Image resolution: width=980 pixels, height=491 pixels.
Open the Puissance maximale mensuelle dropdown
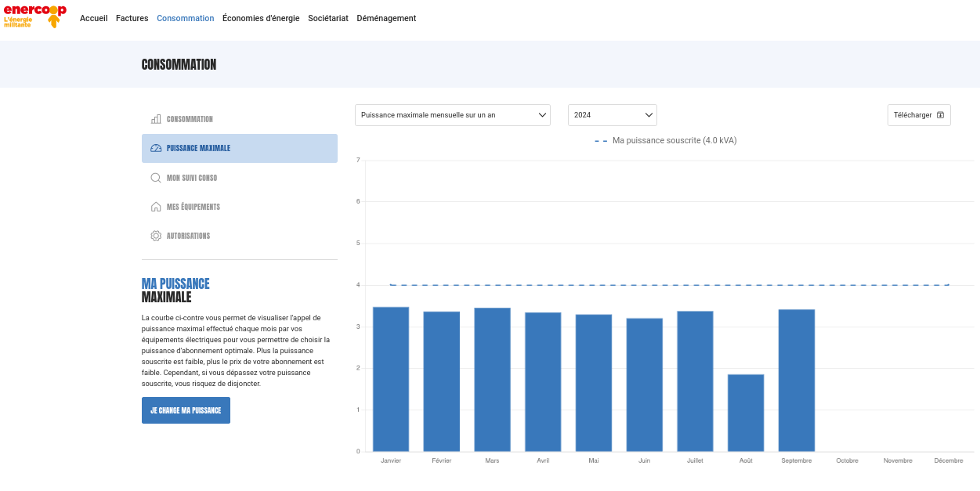[453, 115]
